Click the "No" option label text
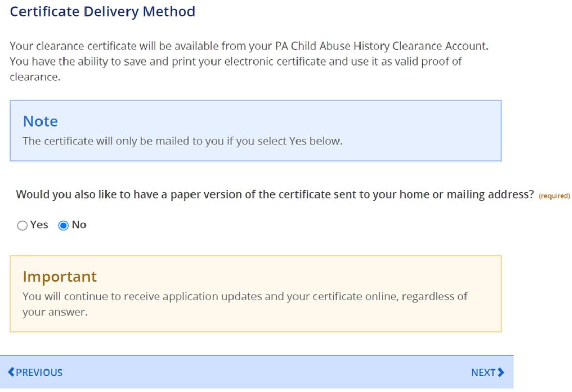572x392 pixels. [79, 225]
